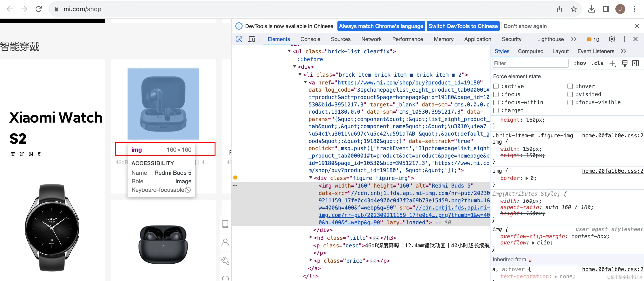Screen dimensions: 644x281
Task: Open the Layout tab
Action: point(560,51)
